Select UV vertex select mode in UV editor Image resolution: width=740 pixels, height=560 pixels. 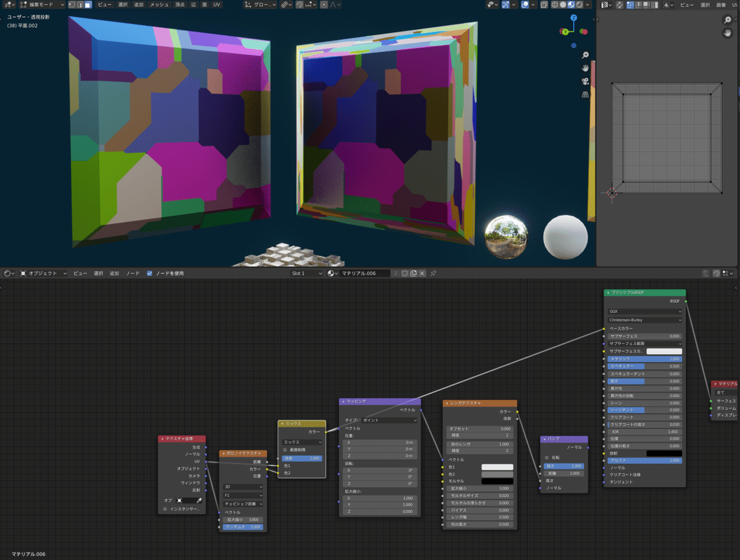[630, 4]
